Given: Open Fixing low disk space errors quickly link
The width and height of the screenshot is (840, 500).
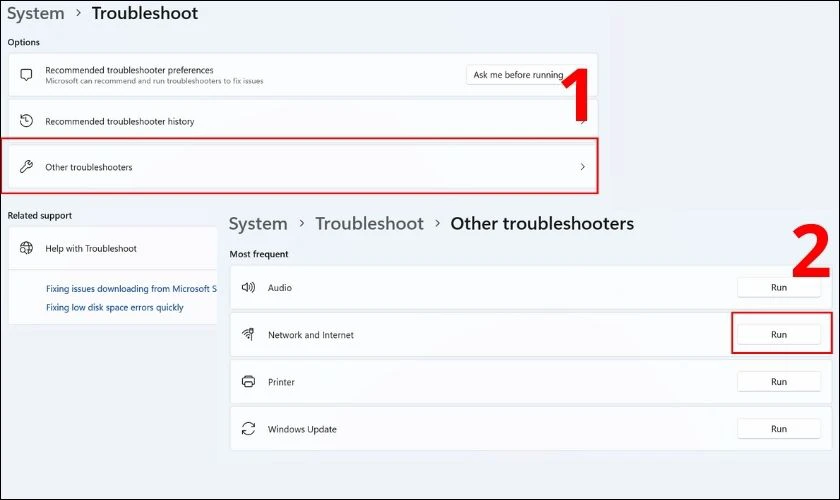Looking at the screenshot, I should point(115,307).
